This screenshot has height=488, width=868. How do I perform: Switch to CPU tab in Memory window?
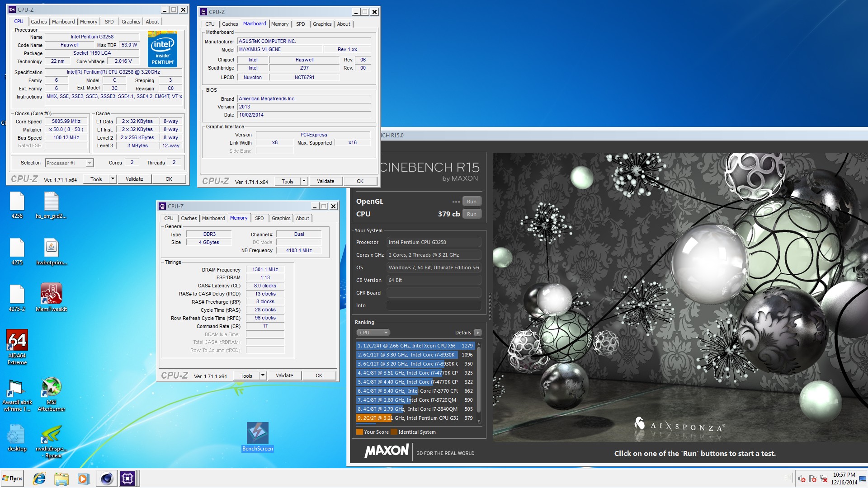(x=169, y=218)
